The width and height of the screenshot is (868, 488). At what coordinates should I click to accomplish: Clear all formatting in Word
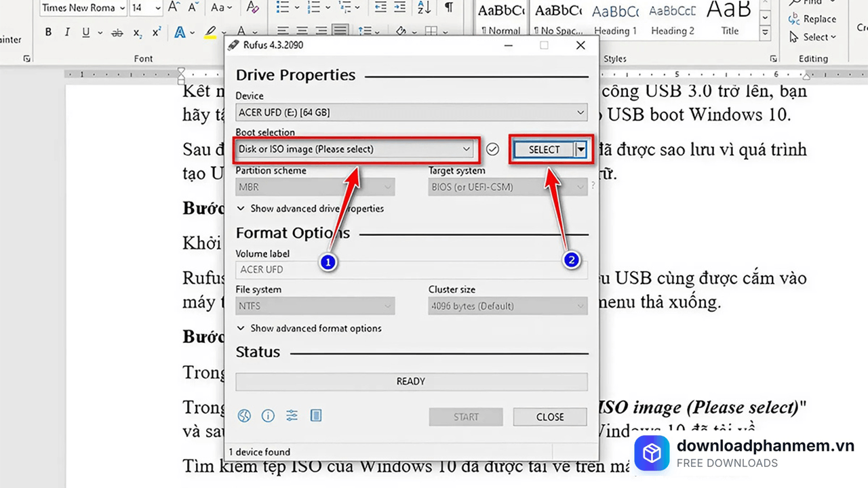click(253, 7)
